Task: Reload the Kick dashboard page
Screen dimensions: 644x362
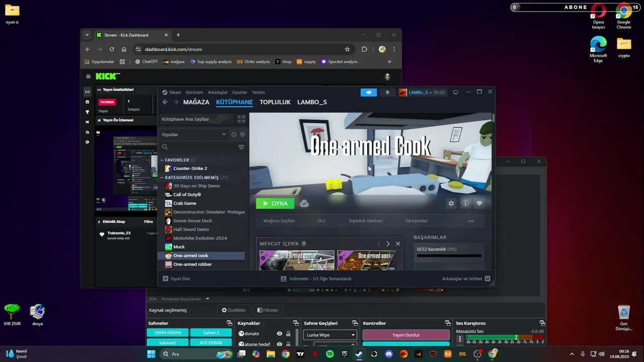Action: point(112,49)
